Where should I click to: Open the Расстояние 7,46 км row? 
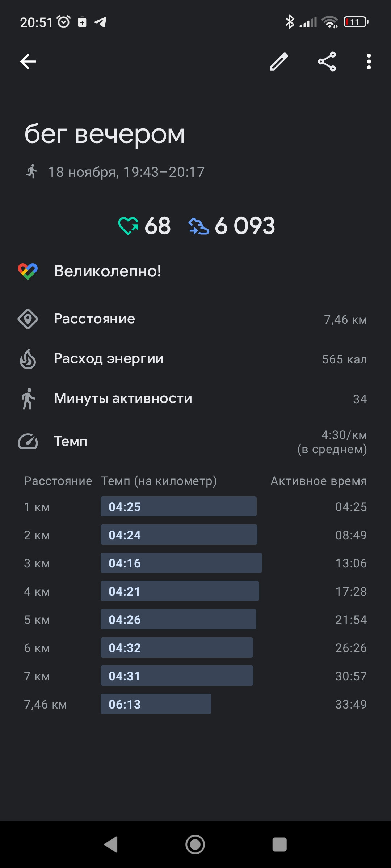point(195,319)
